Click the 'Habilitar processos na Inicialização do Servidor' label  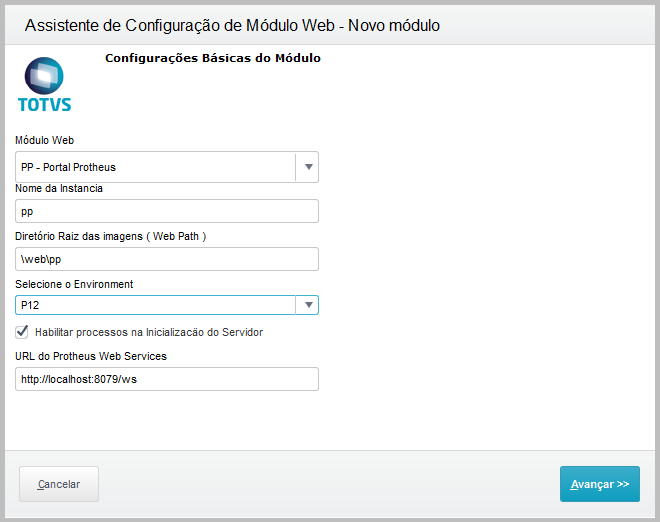(149, 332)
